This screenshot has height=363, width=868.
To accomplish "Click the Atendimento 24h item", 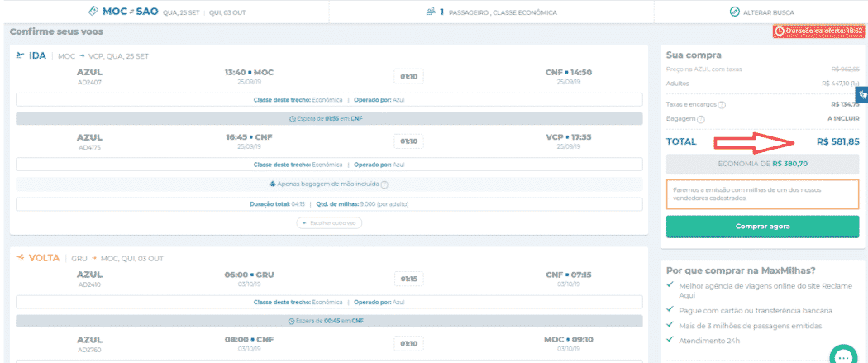I will [709, 341].
